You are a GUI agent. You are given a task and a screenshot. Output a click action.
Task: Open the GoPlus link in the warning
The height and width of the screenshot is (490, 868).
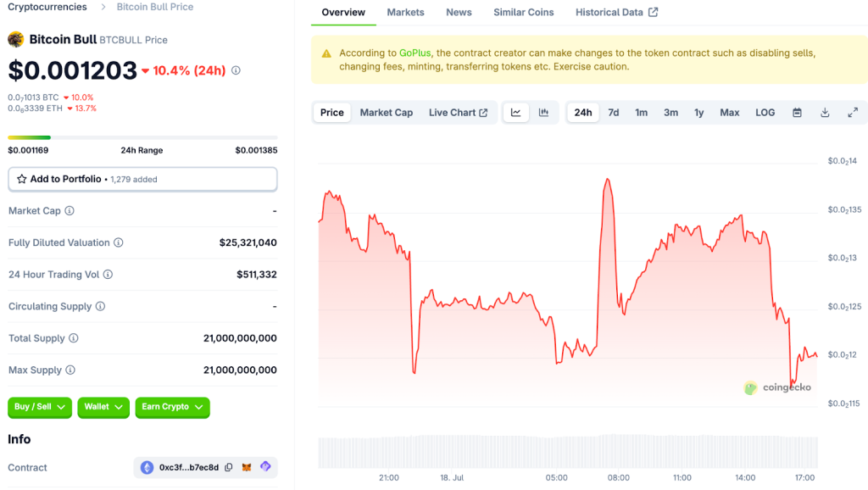tap(415, 53)
